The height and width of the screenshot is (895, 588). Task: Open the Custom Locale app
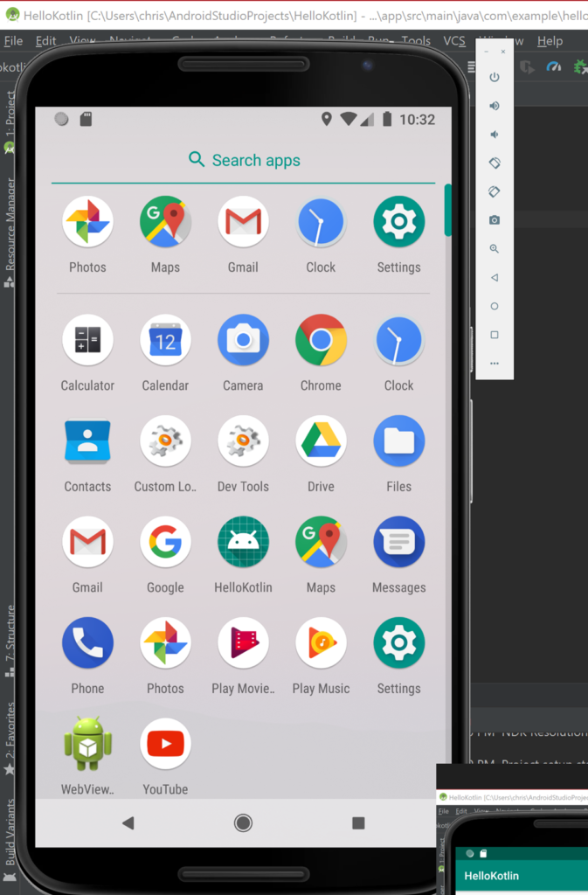(x=165, y=441)
